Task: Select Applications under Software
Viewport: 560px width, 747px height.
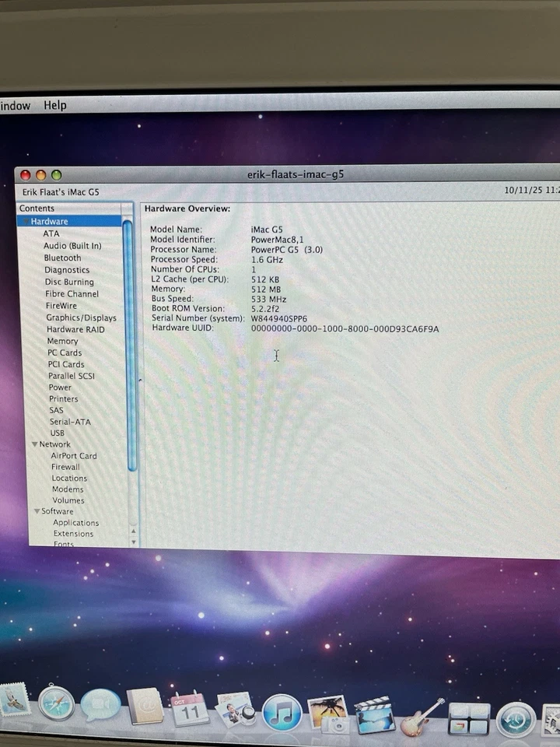Action: (76, 523)
